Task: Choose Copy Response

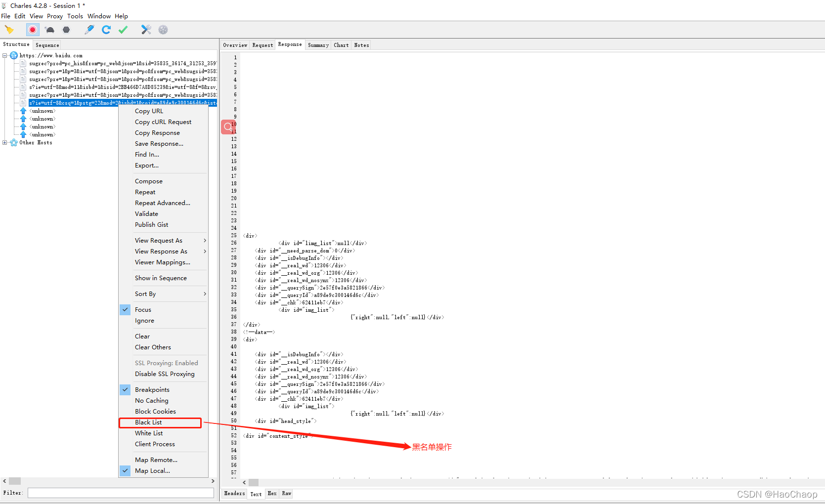Action: point(157,133)
